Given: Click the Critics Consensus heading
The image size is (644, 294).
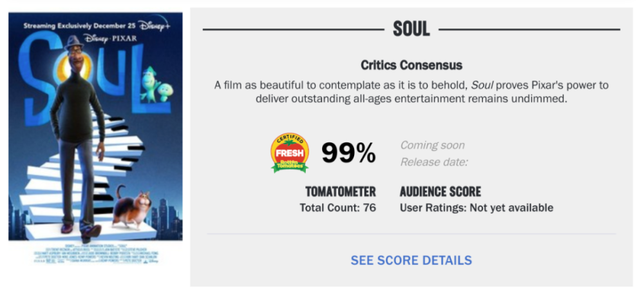Looking at the screenshot, I should 411,66.
